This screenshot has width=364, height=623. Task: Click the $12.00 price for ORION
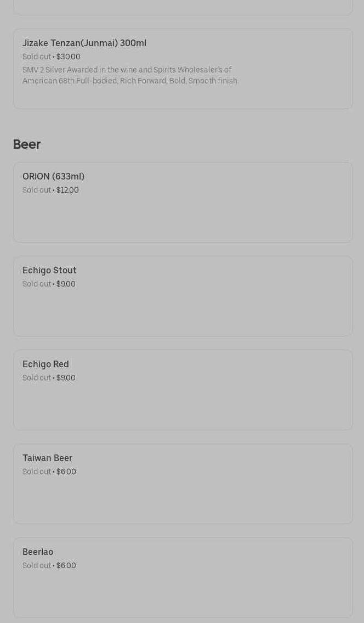[x=67, y=190]
